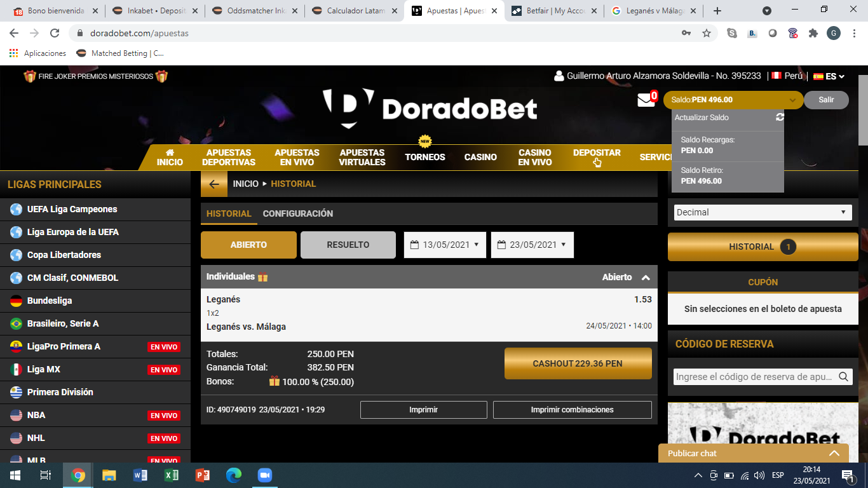This screenshot has height=488, width=868.
Task: Collapse the Saldo balance dropdown
Action: tap(793, 100)
